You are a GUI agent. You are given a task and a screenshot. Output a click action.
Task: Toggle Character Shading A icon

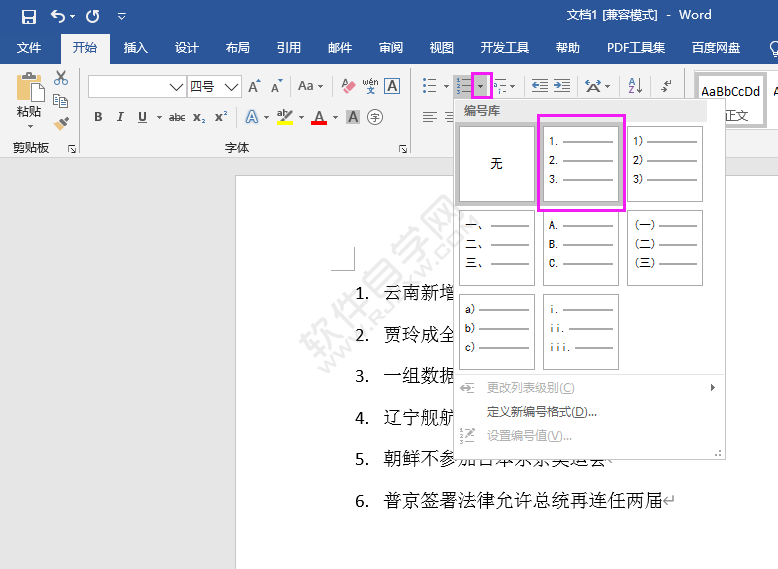point(353,117)
